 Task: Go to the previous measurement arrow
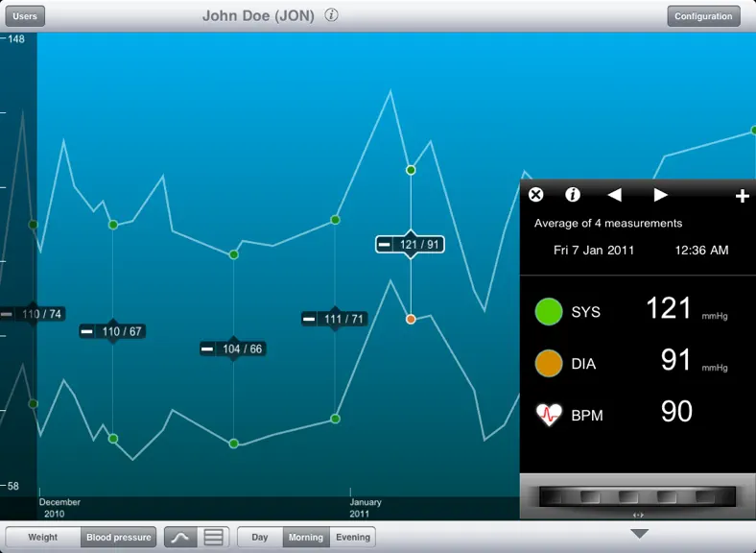tap(614, 195)
